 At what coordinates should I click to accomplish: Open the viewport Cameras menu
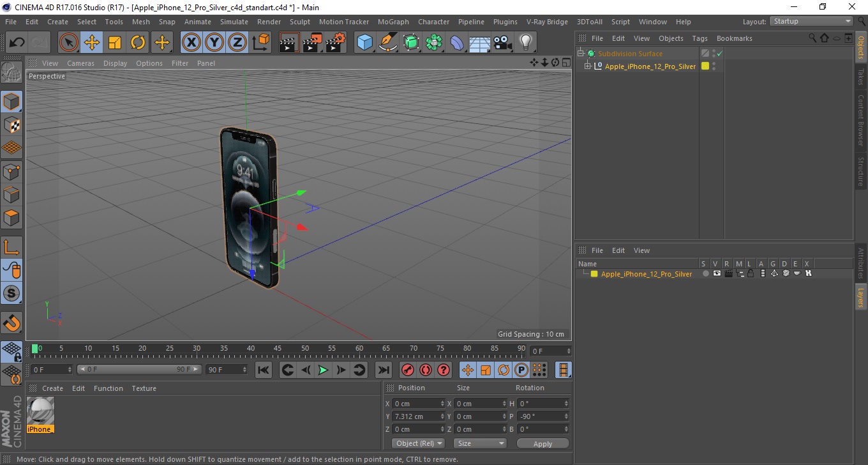80,63
